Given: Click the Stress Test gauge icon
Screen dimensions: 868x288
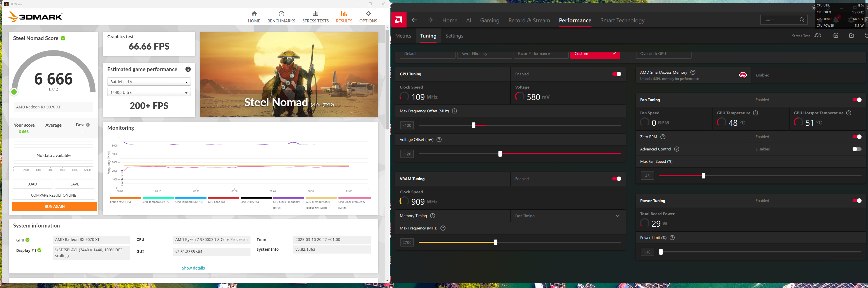Looking at the screenshot, I should [x=818, y=36].
